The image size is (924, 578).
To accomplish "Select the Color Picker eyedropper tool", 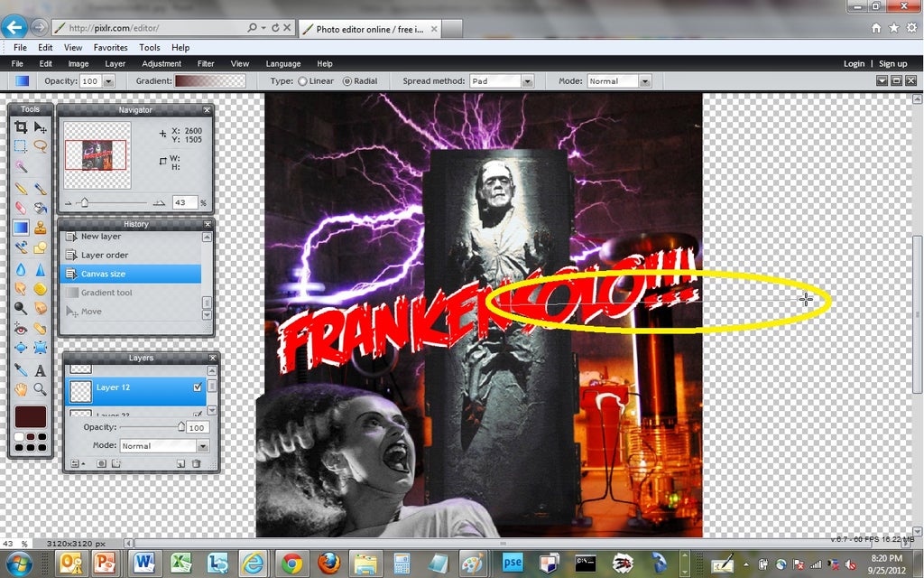I will 21,369.
